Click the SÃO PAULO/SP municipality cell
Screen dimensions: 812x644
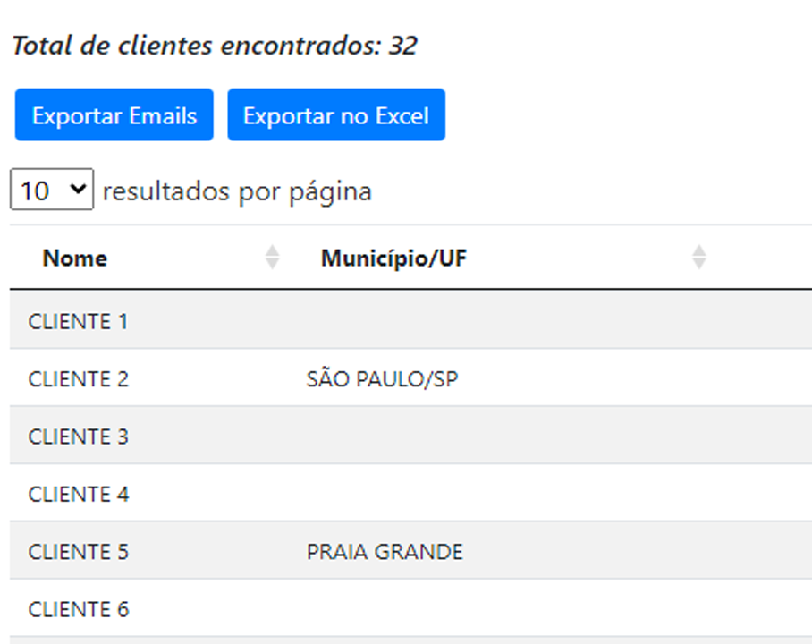[382, 379]
